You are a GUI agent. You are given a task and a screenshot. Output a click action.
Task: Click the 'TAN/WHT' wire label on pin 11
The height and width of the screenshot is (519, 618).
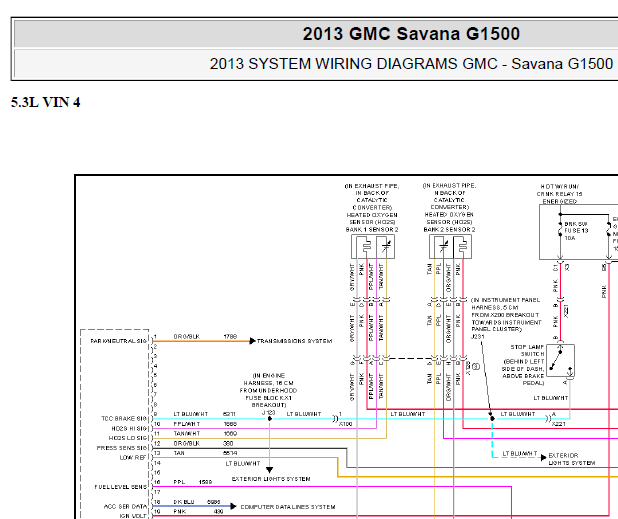click(x=187, y=433)
